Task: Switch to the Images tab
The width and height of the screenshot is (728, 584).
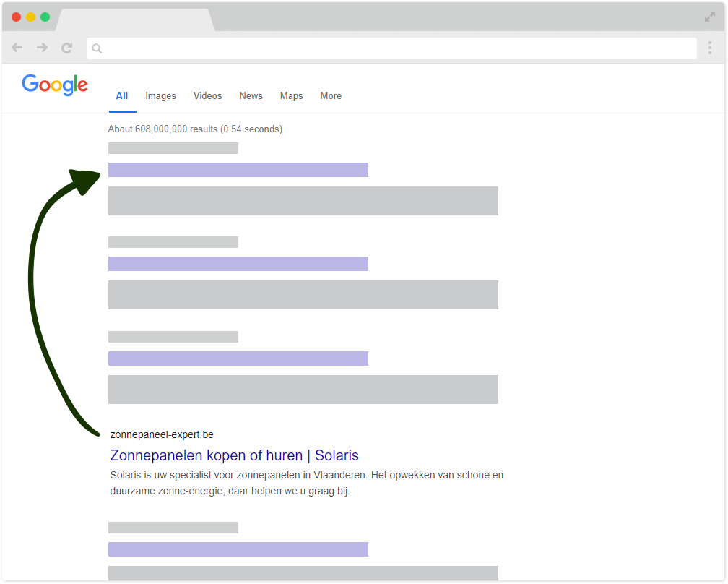Action: (x=160, y=95)
